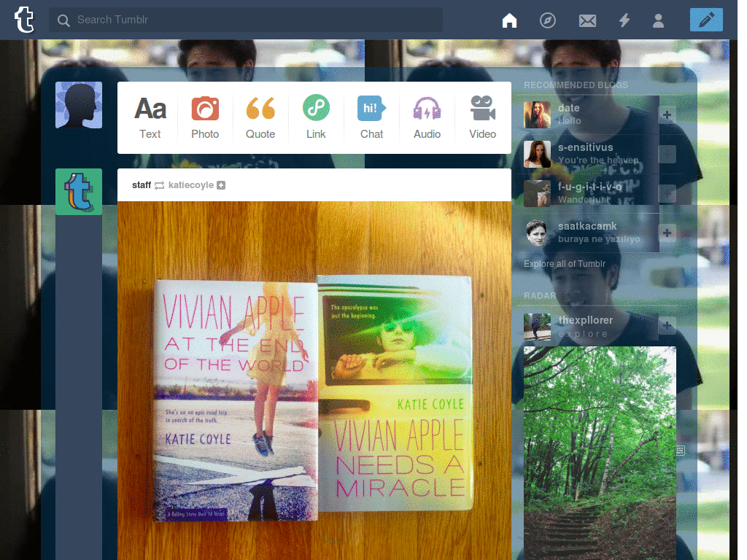This screenshot has height=560, width=747.
Task: Follow the saatkacamk blog
Action: pos(667,233)
